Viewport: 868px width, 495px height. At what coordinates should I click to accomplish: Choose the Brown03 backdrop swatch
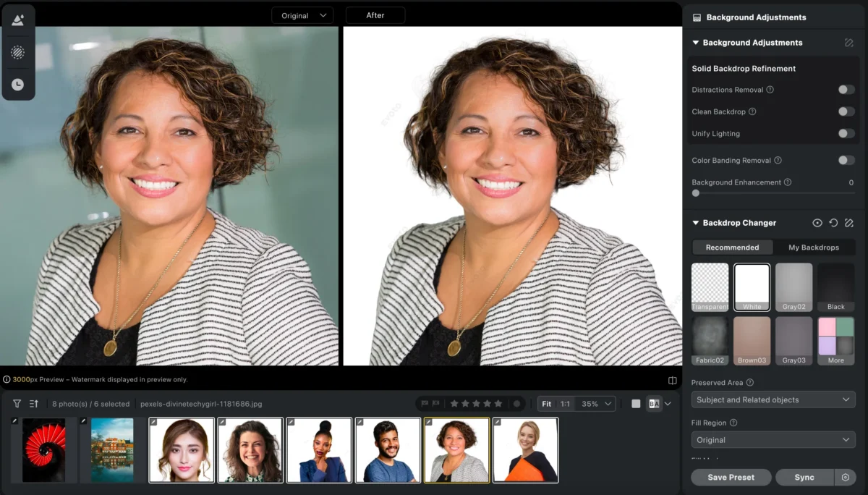pyautogui.click(x=752, y=341)
